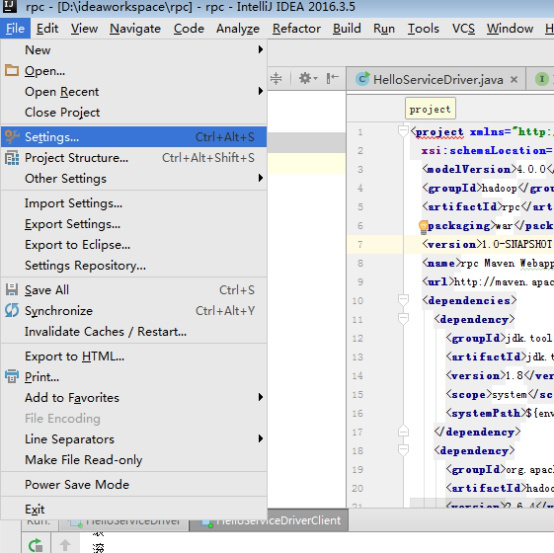
Task: Choose Export Settings...
Action: [x=134, y=224]
